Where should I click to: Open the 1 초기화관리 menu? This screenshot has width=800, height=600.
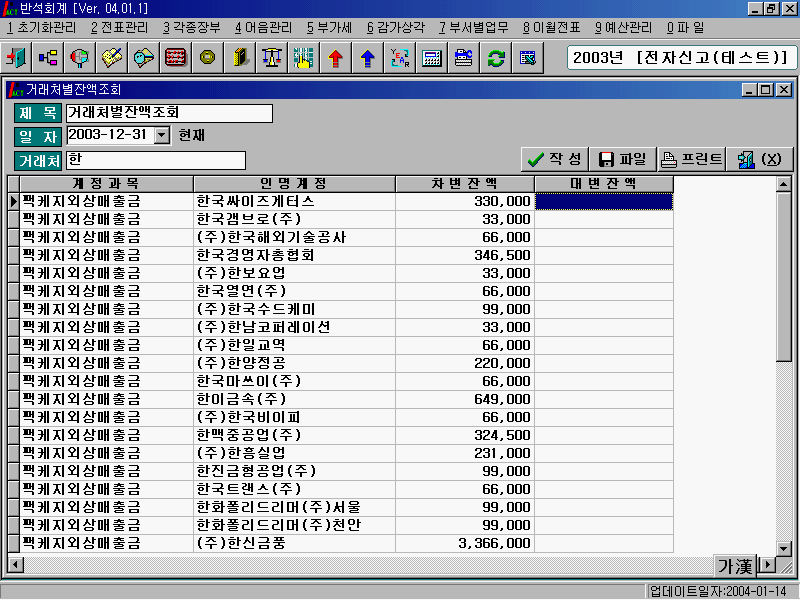tap(41, 28)
